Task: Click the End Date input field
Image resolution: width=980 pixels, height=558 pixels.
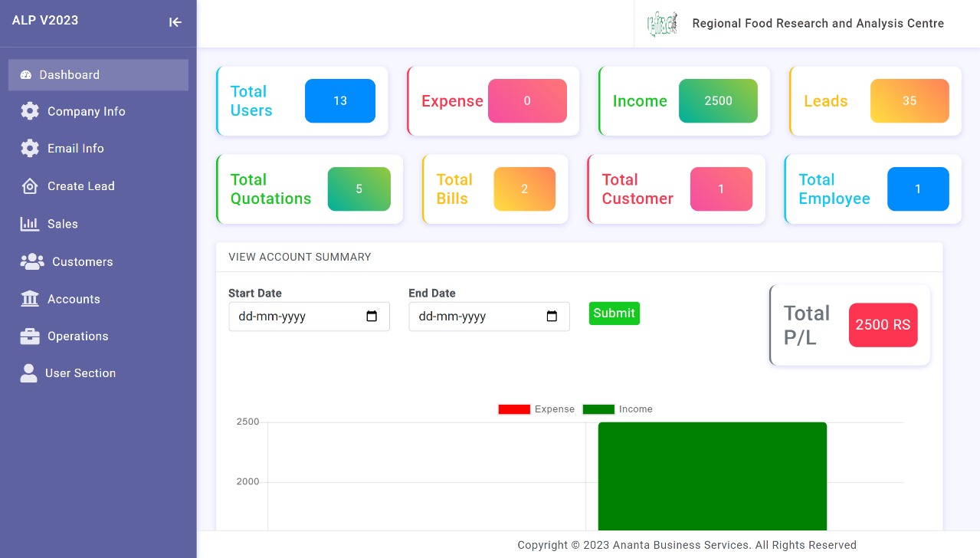Action: coord(489,317)
